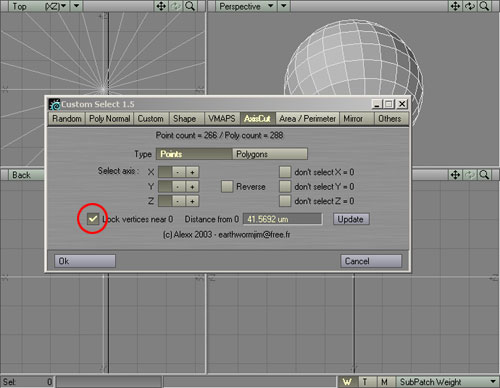This screenshot has width=500, height=388.
Task: Click the Ok button
Action: point(85,261)
